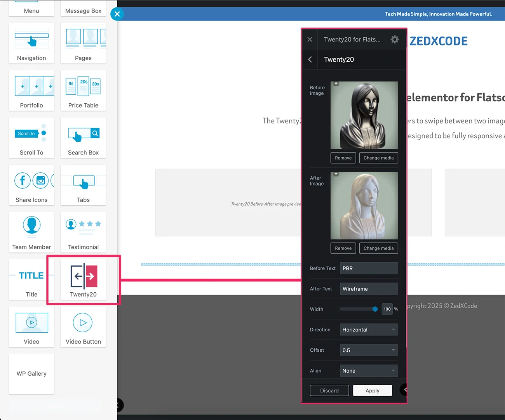Image resolution: width=505 pixels, height=420 pixels.
Task: Choose the Search Box widget
Action: (83, 138)
